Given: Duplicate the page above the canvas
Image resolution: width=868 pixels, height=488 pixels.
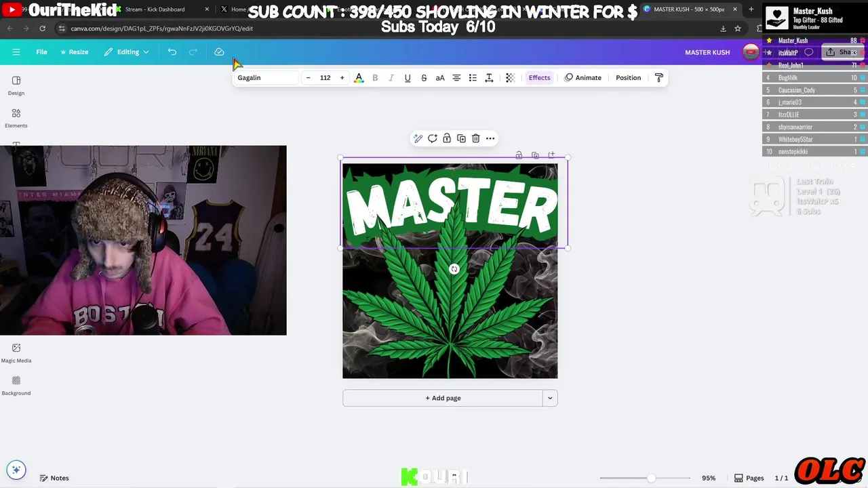Looking at the screenshot, I should [535, 155].
